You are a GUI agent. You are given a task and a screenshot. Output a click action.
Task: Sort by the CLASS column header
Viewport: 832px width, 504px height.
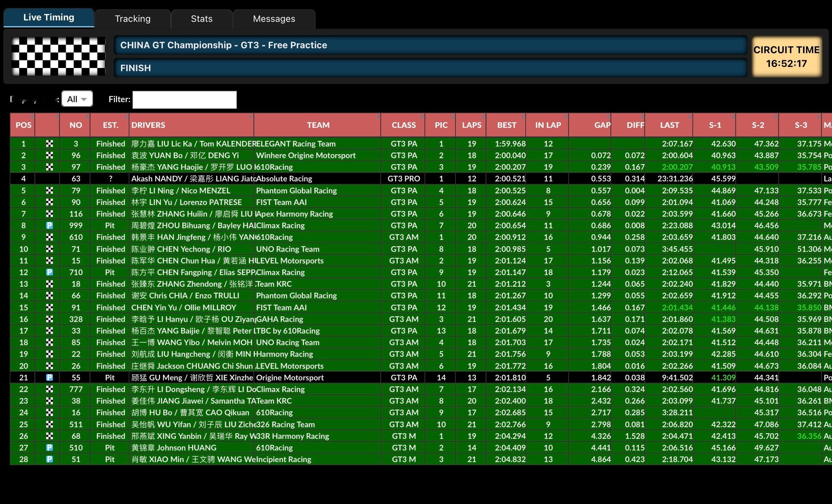coord(403,125)
